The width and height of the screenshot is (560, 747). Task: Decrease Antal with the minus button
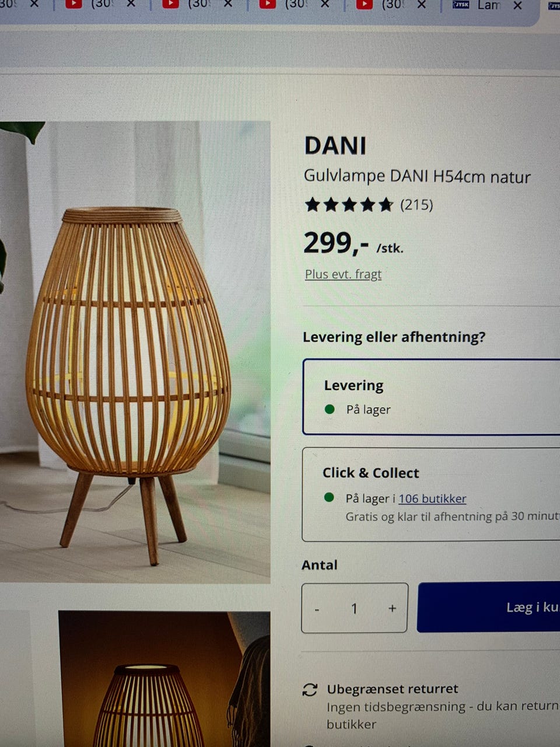click(x=317, y=609)
